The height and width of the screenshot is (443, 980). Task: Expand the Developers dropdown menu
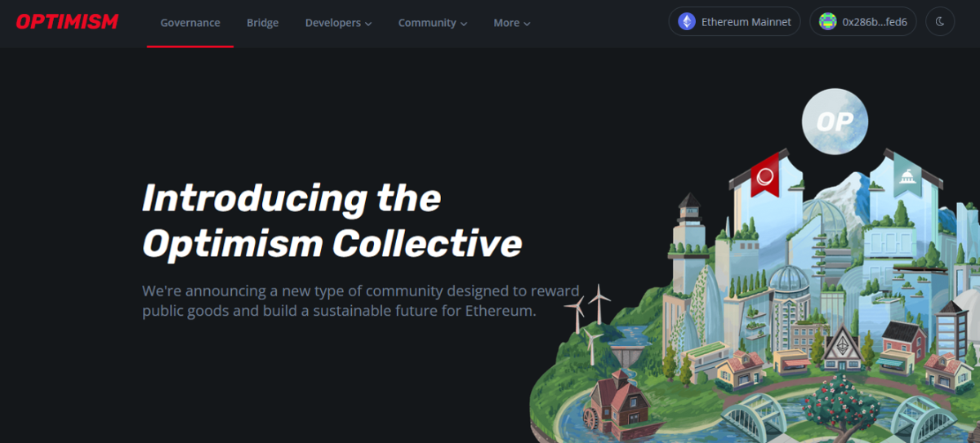coord(338,23)
